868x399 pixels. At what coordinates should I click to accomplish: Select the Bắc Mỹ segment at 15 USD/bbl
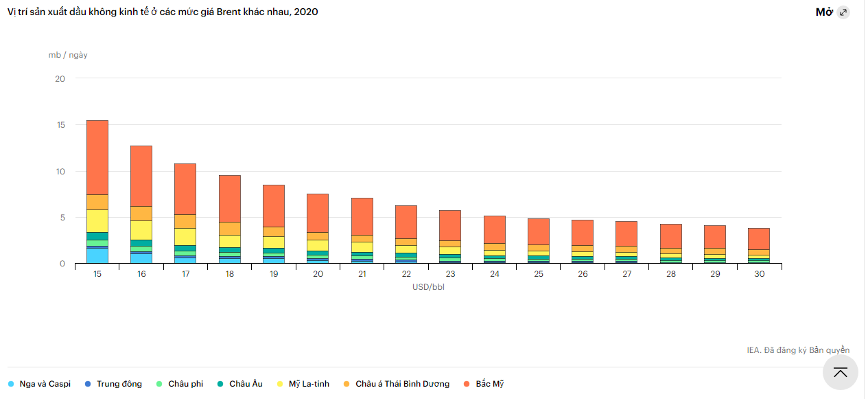click(x=97, y=157)
